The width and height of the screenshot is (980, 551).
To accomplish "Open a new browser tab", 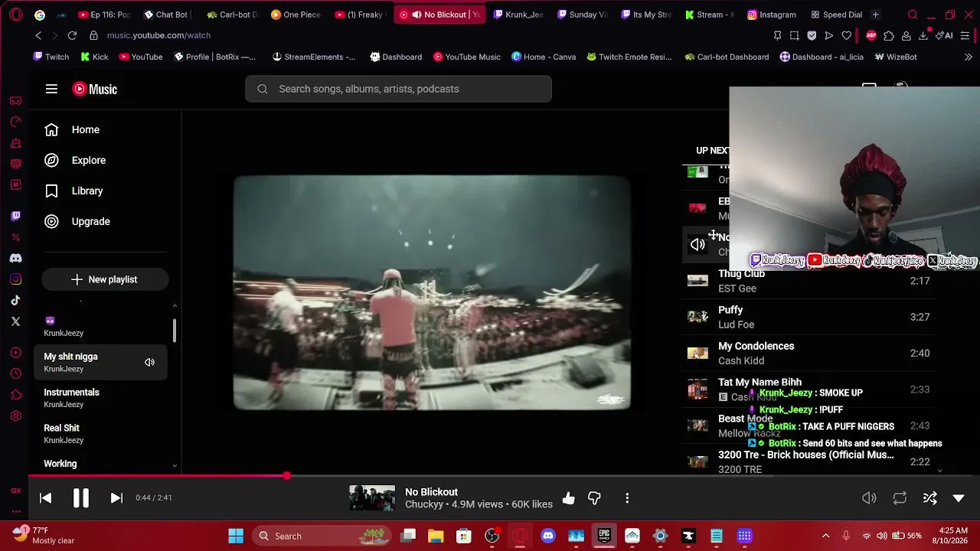I will pos(876,15).
